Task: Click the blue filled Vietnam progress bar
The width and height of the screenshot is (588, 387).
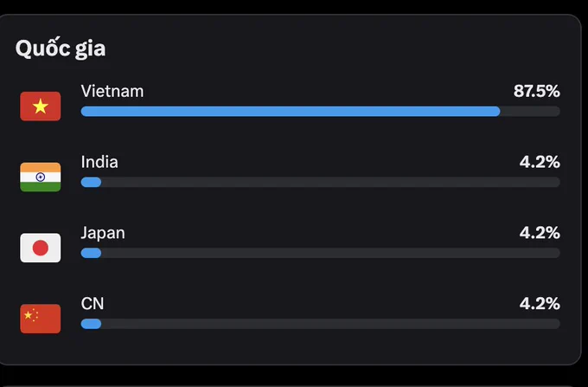Action: click(291, 112)
